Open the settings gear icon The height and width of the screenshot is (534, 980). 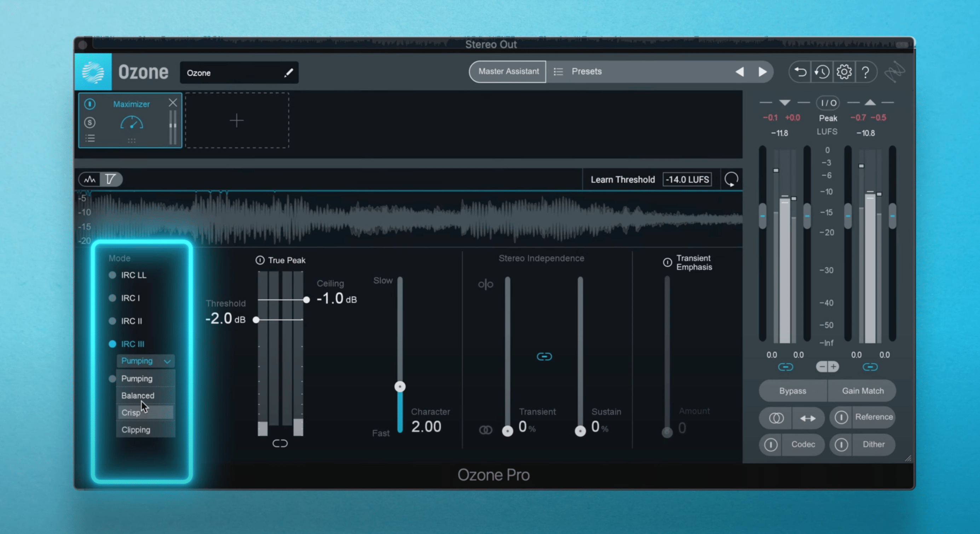tap(844, 72)
